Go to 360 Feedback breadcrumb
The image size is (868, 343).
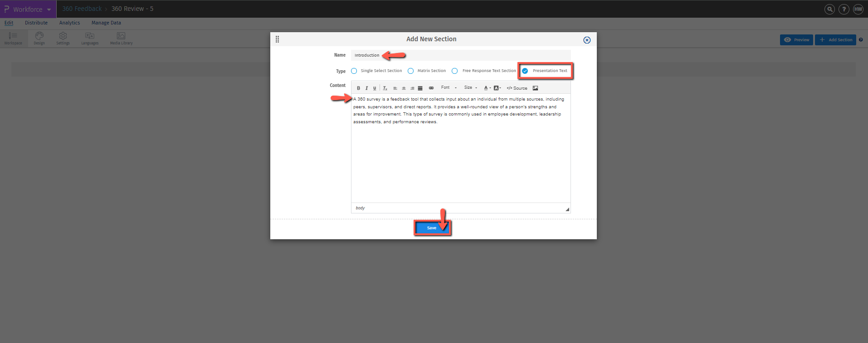(82, 9)
